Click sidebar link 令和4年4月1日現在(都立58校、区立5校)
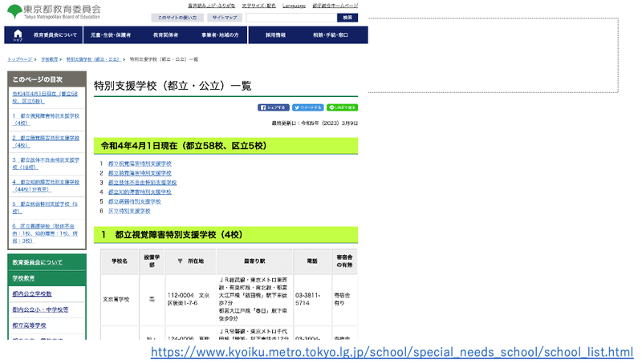Screen dimensions: 642x364 pyautogui.click(x=45, y=97)
